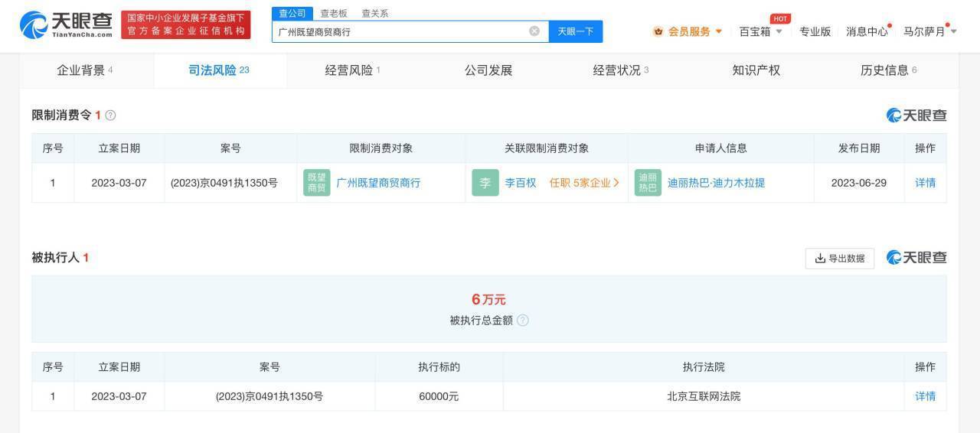Screen dimensions: 980x433
Task: Click help icon next to 限制消费令
Action: tap(110, 116)
